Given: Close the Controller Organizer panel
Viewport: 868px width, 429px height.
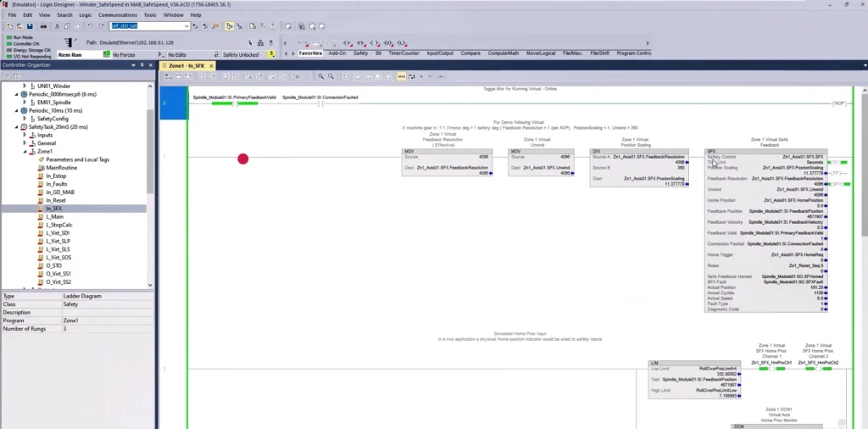Looking at the screenshot, I should (151, 65).
